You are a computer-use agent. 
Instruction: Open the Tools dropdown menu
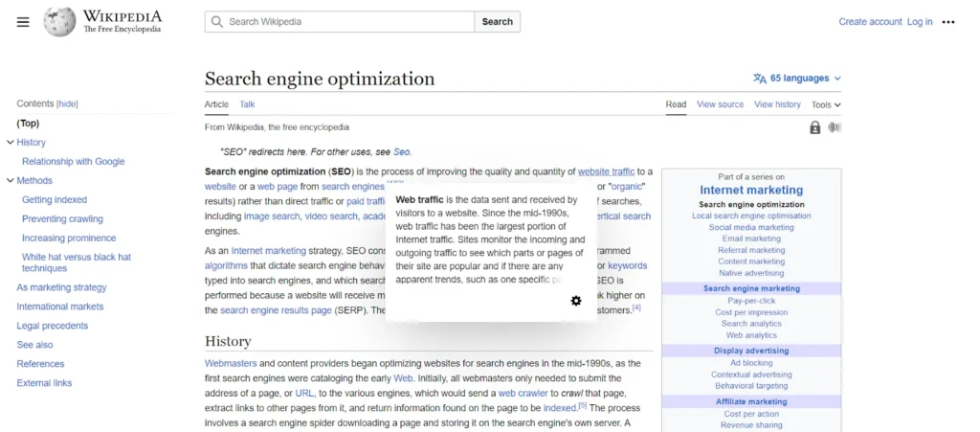pos(826,104)
